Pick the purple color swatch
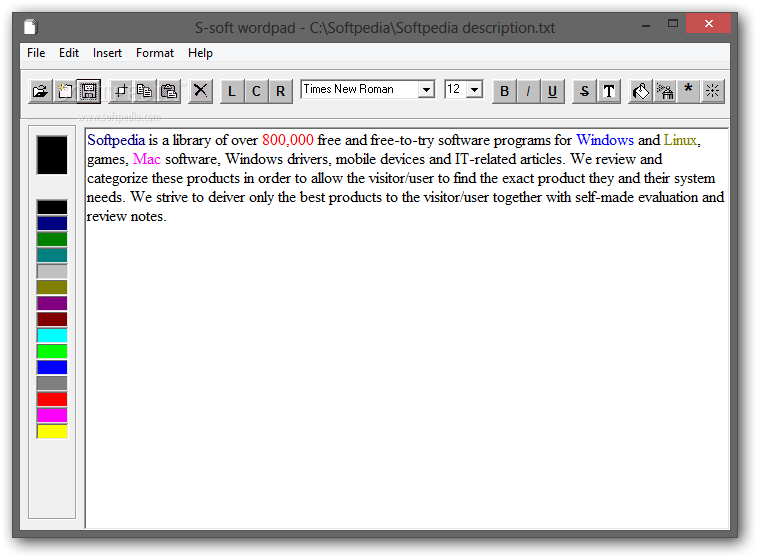The image size is (758, 558). pos(52,303)
